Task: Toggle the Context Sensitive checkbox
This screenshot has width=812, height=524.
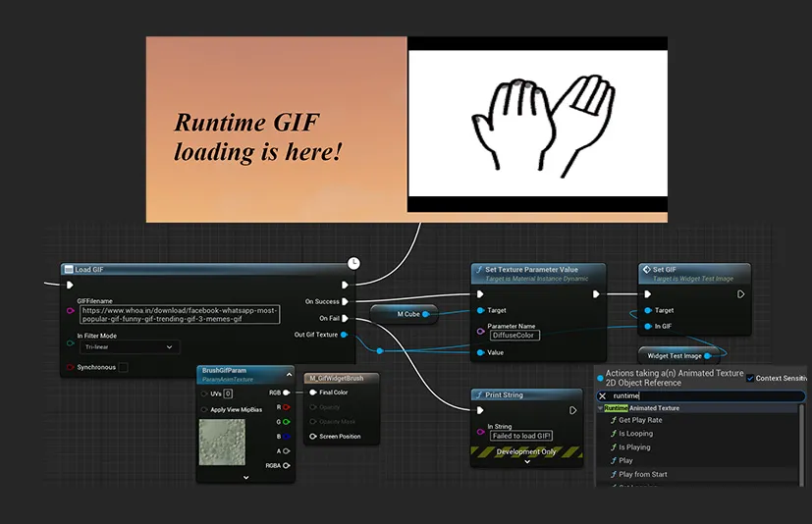Action: click(750, 378)
